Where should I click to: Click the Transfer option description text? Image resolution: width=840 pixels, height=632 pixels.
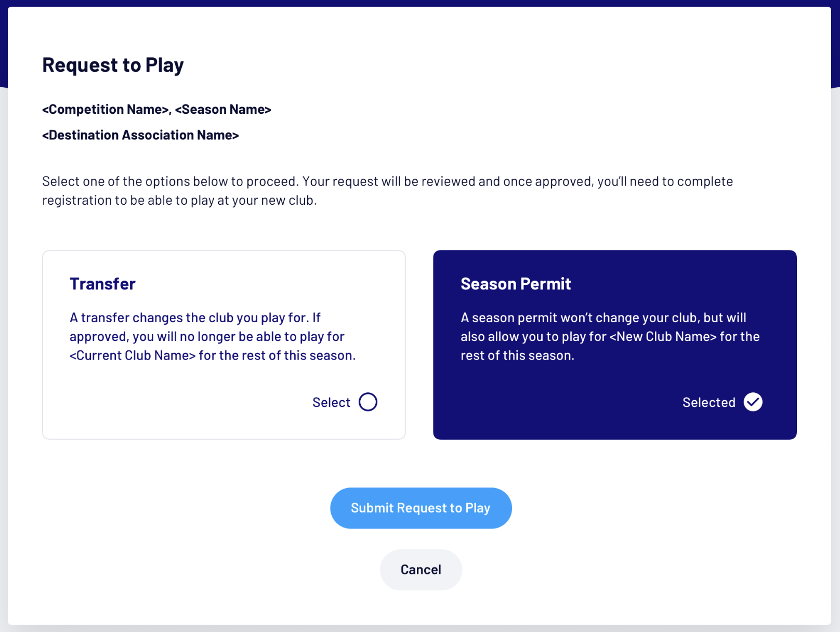coord(208,336)
